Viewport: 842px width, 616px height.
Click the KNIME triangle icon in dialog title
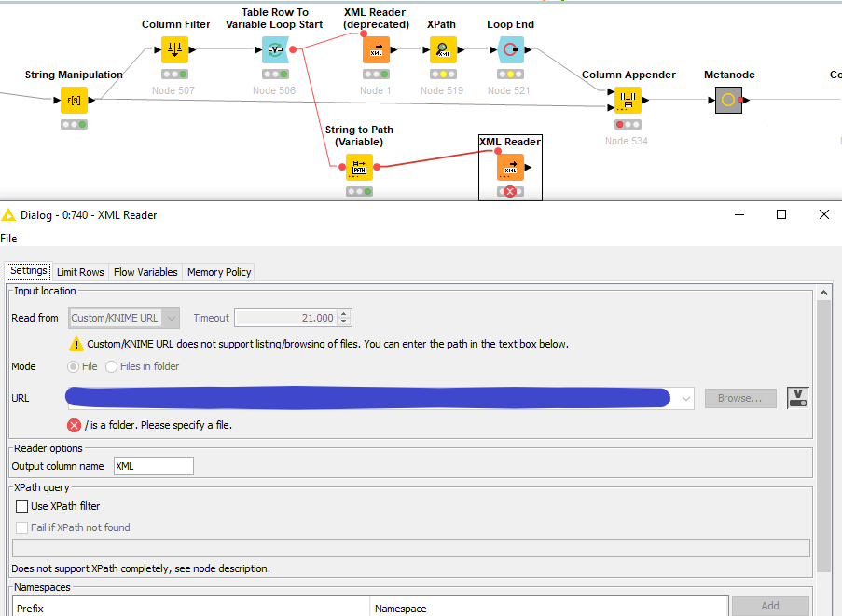tap(8, 215)
